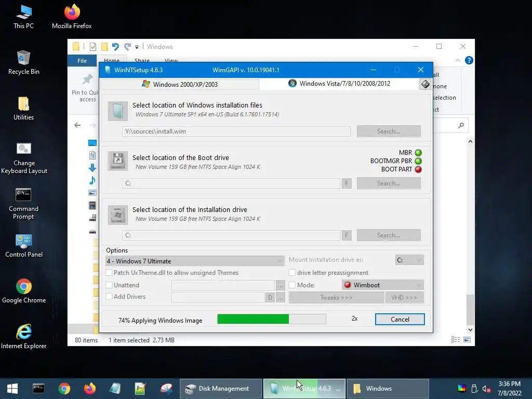The height and width of the screenshot is (399, 532).
Task: Click the F button next to Installation drive field
Action: coord(347,235)
